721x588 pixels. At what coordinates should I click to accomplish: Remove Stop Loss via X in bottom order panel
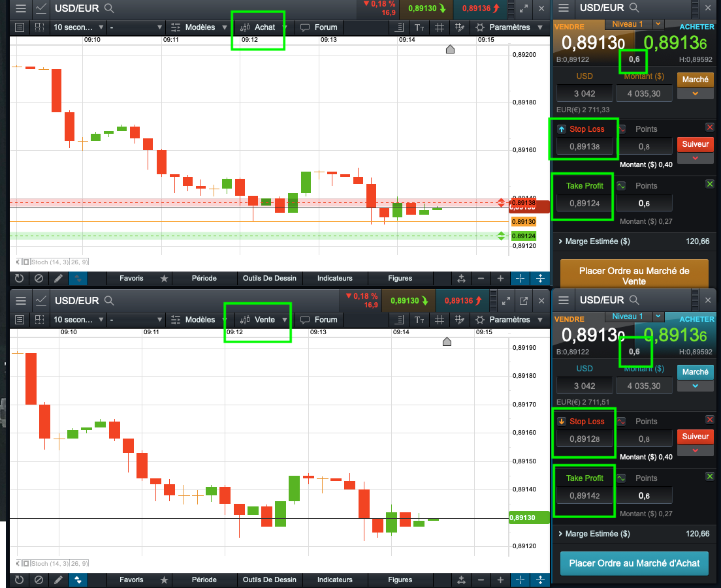click(710, 420)
